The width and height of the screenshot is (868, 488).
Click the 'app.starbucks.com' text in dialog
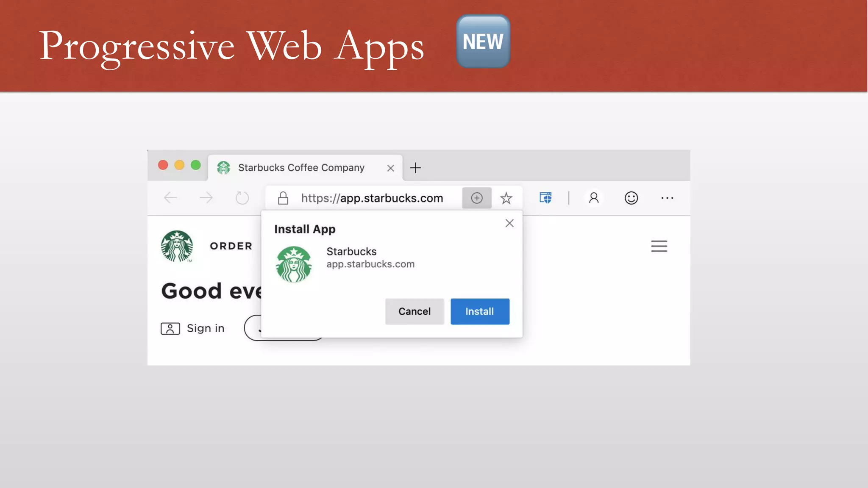click(370, 264)
